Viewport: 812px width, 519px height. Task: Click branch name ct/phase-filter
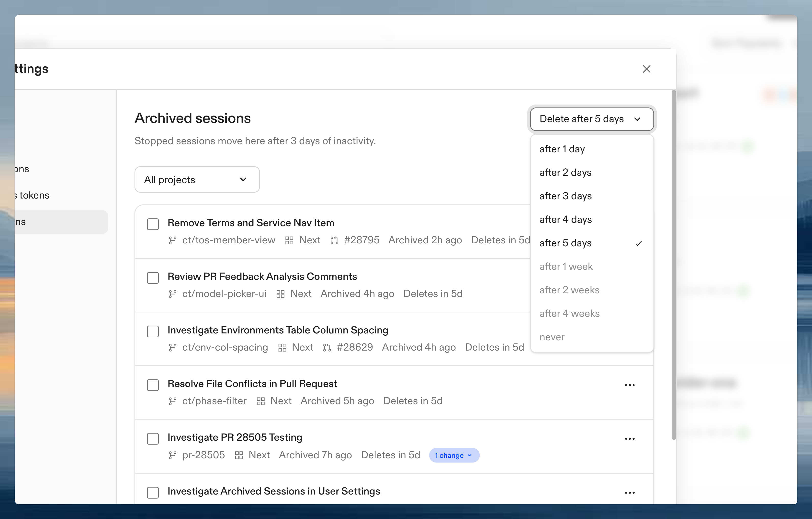click(x=214, y=401)
